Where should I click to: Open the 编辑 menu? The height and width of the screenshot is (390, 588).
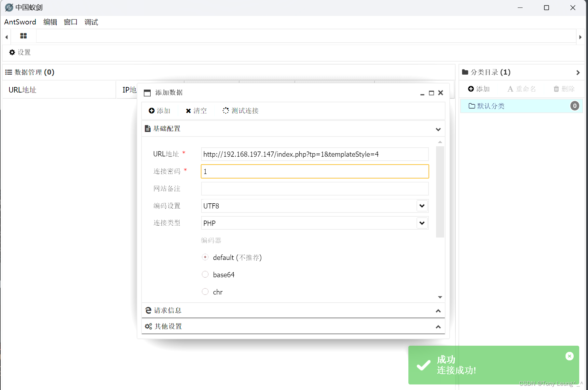click(x=50, y=22)
